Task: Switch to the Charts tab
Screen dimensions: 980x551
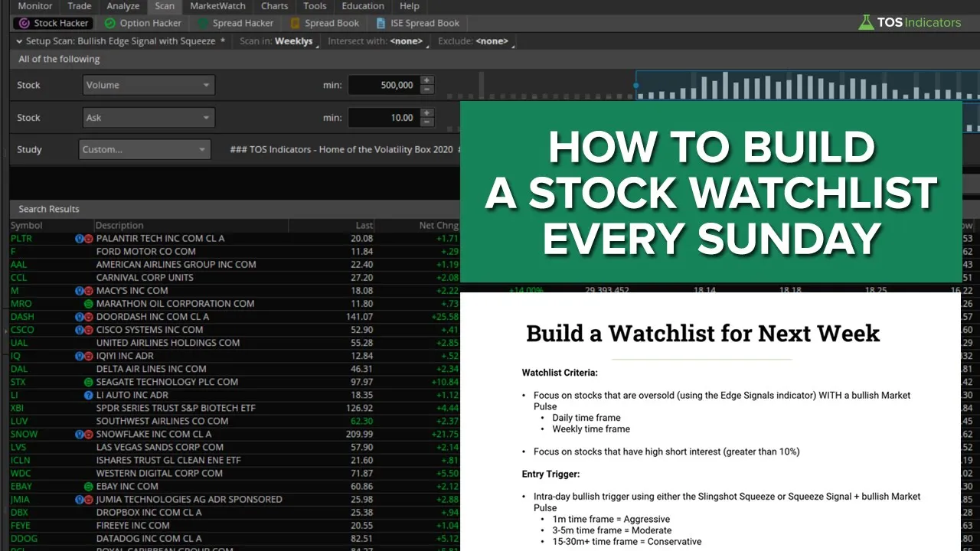Action: pyautogui.click(x=275, y=6)
